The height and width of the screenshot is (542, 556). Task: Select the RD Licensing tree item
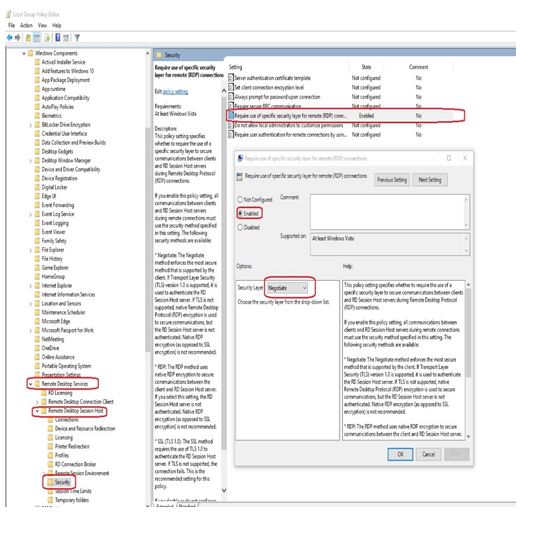coord(60,393)
